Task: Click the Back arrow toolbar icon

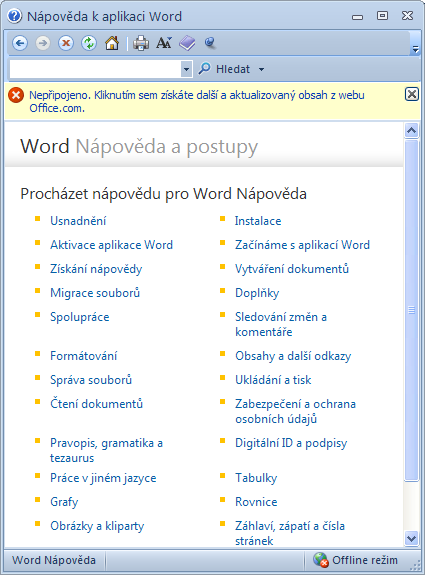Action: pyautogui.click(x=20, y=43)
